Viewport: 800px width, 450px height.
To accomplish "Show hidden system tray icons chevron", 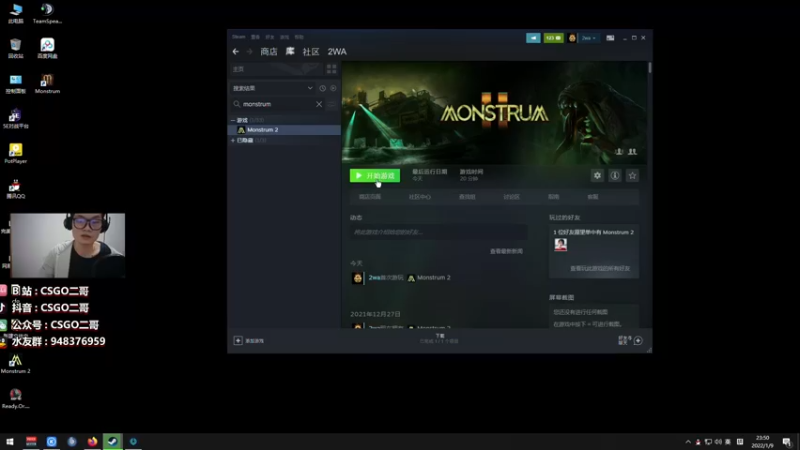I will coord(688,442).
